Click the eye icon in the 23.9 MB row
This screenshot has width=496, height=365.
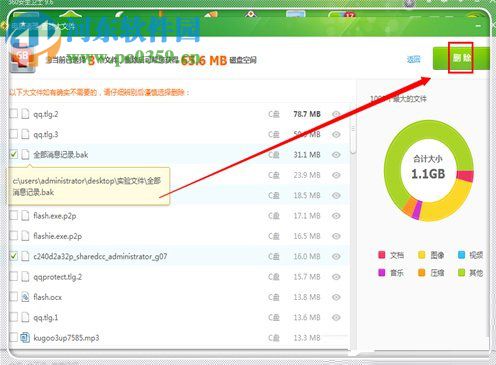(336, 175)
